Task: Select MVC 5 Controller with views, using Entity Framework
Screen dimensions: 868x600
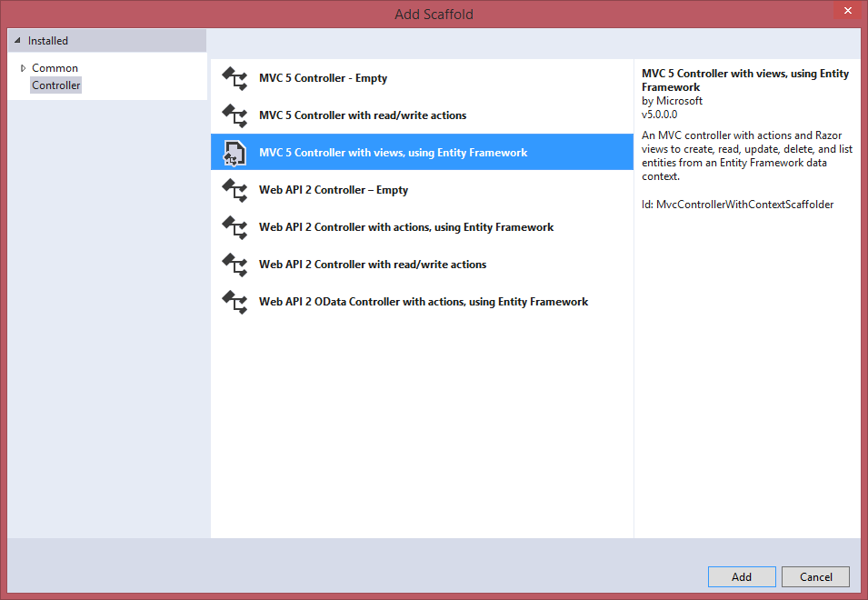Action: 422,152
